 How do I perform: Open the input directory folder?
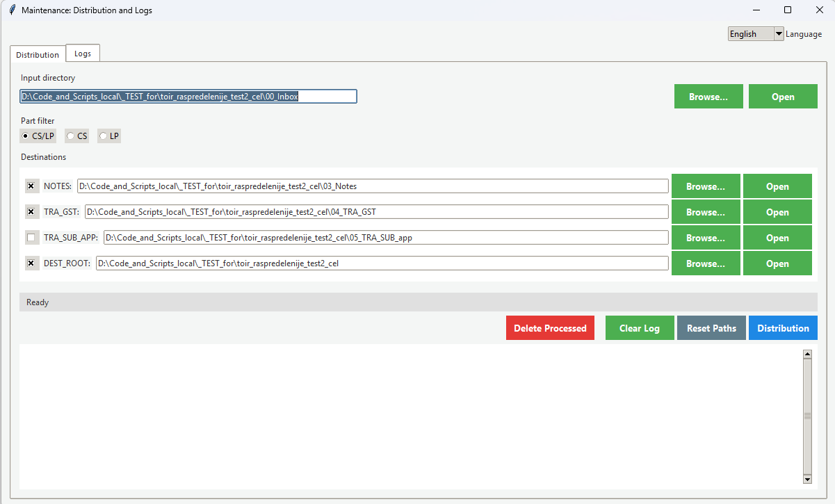[783, 97]
